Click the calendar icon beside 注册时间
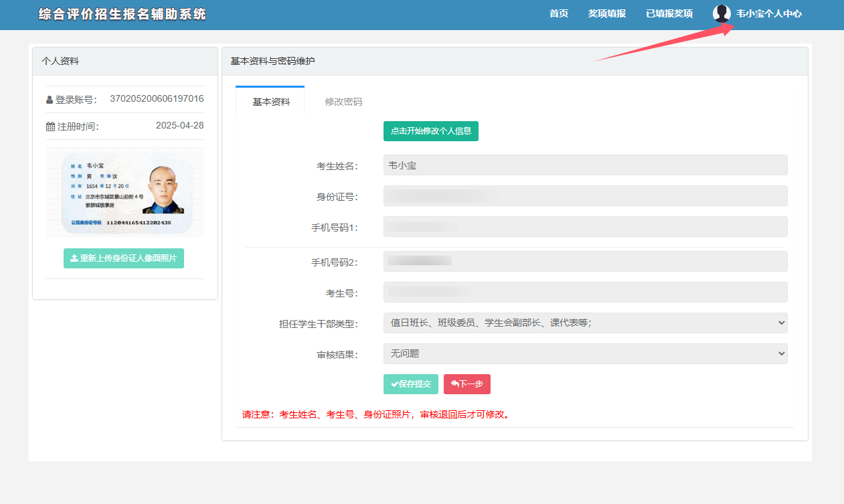 coord(50,127)
